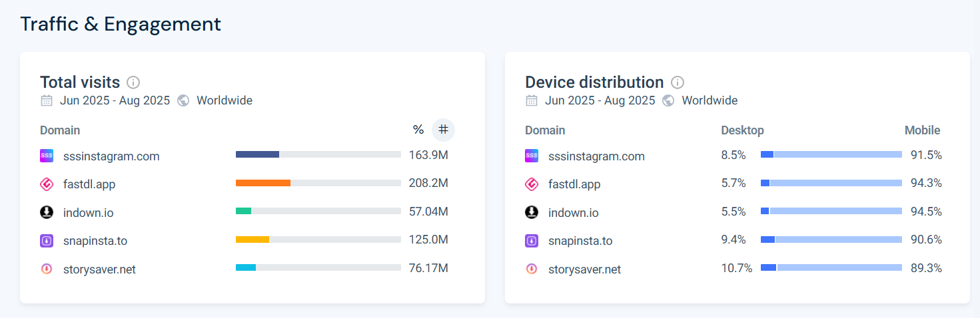Click the Device distribution info icon

(678, 82)
